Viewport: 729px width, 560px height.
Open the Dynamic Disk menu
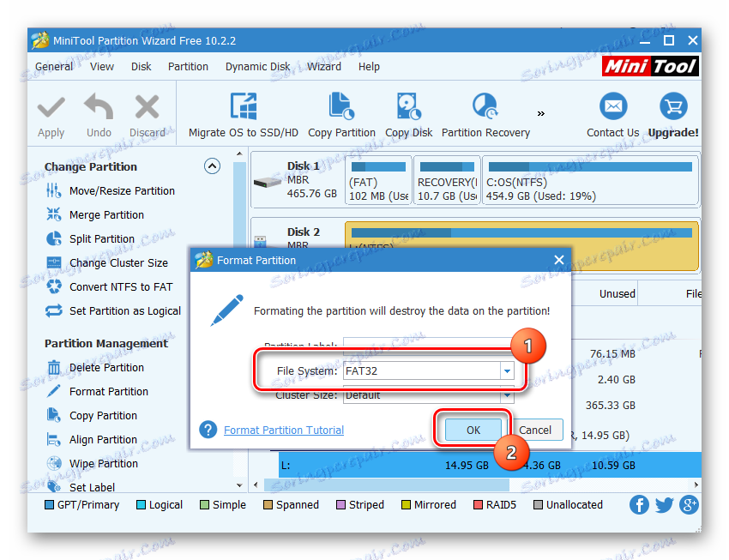pyautogui.click(x=257, y=66)
